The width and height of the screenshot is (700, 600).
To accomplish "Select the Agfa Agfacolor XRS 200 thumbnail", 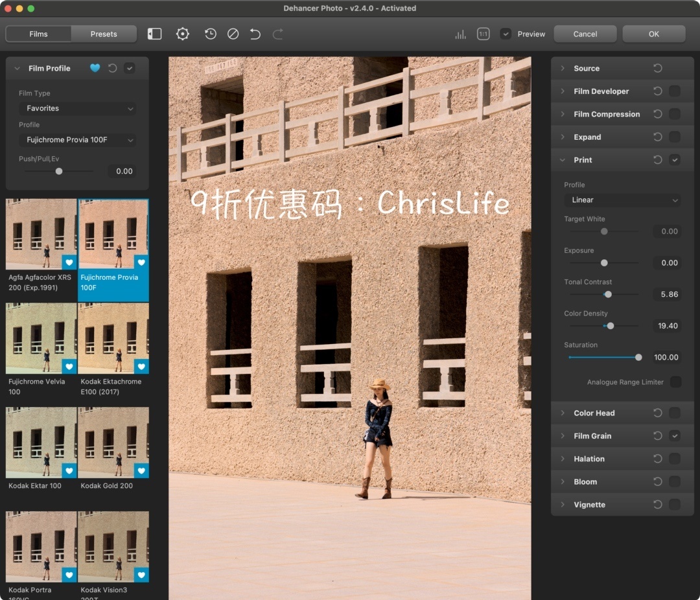I will tap(41, 234).
